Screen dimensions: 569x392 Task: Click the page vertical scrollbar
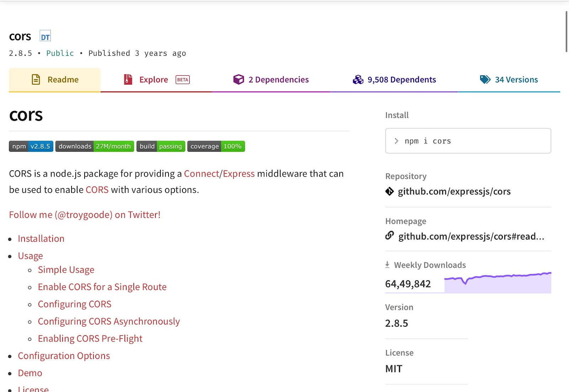567,31
